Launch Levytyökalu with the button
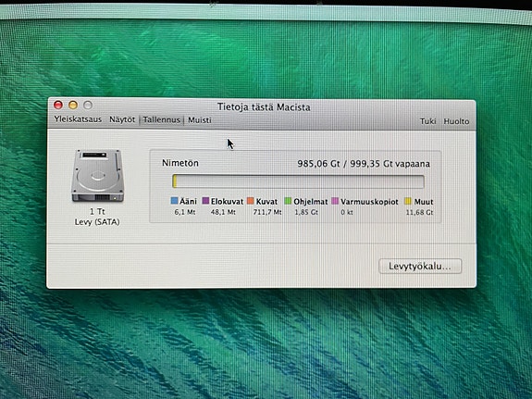 point(420,266)
